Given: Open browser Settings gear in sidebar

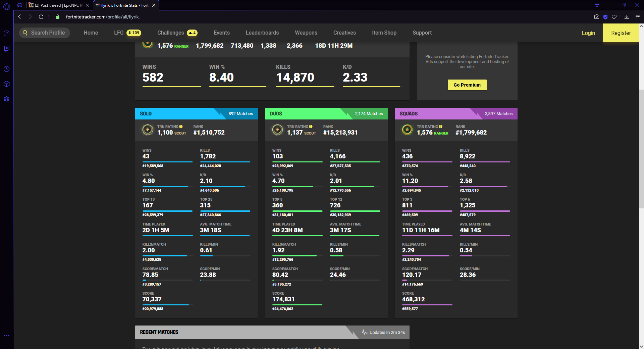Looking at the screenshot, I should [6, 99].
